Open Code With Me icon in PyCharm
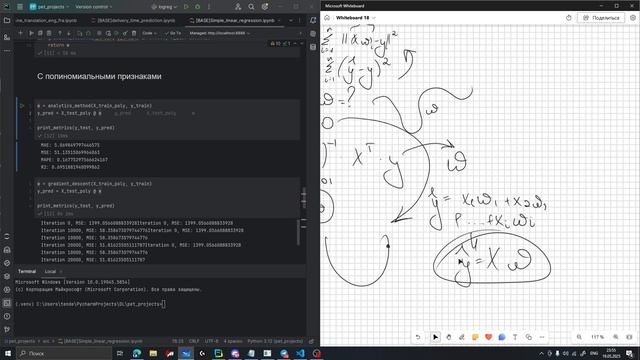 click(x=238, y=7)
